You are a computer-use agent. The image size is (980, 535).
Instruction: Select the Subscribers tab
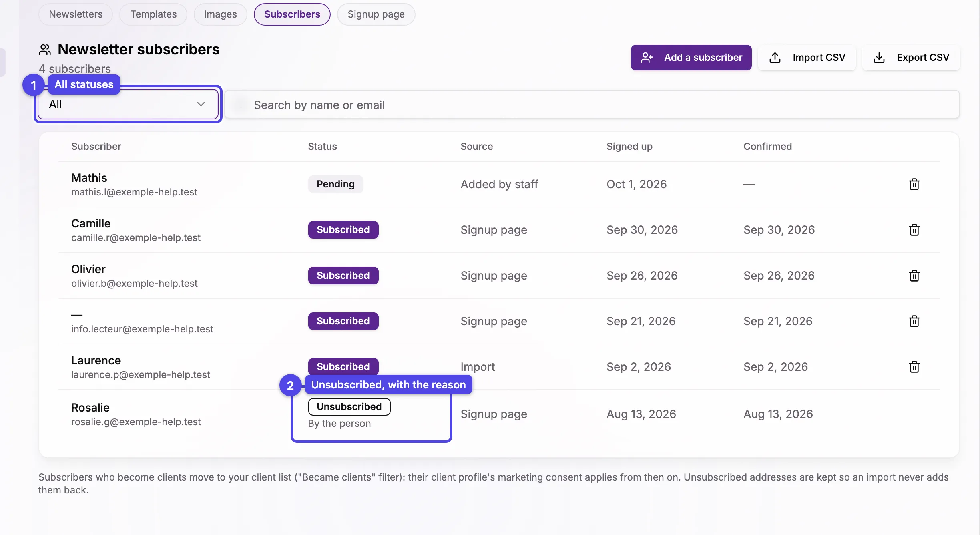pos(292,14)
